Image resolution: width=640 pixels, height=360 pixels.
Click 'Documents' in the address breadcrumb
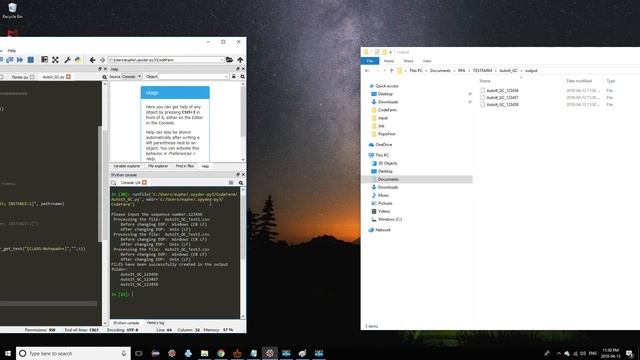[440, 71]
